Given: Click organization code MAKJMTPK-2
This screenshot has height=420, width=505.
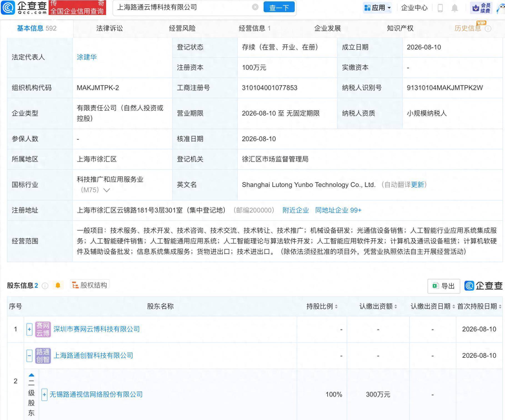Looking at the screenshot, I should pyautogui.click(x=98, y=88).
